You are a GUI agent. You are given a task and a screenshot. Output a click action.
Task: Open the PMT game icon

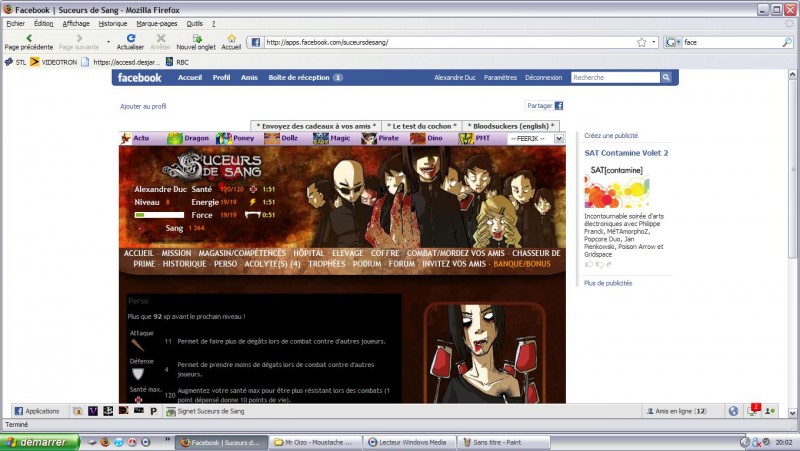pos(465,138)
